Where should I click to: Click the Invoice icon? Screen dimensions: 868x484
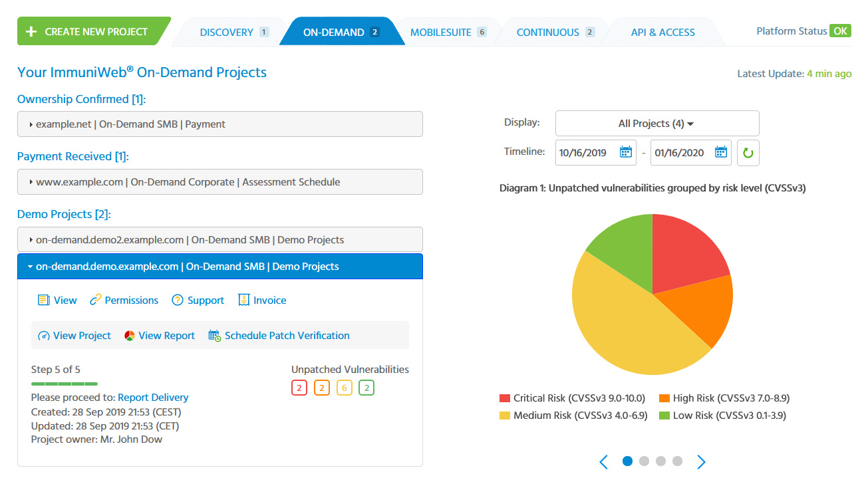pos(243,301)
